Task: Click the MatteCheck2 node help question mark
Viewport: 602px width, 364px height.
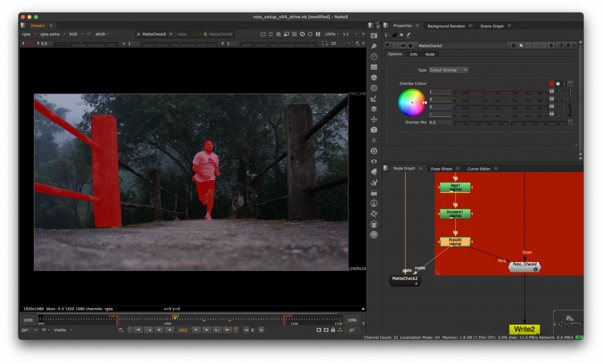Action: (x=560, y=45)
